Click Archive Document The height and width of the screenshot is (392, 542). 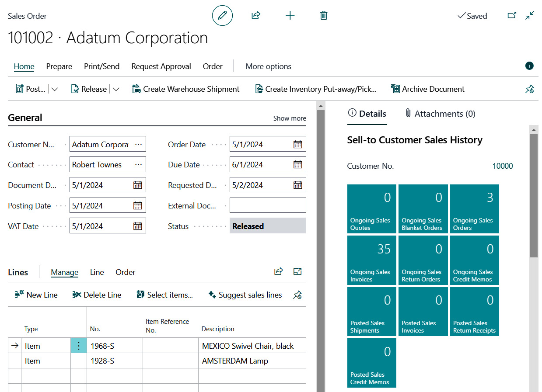428,89
